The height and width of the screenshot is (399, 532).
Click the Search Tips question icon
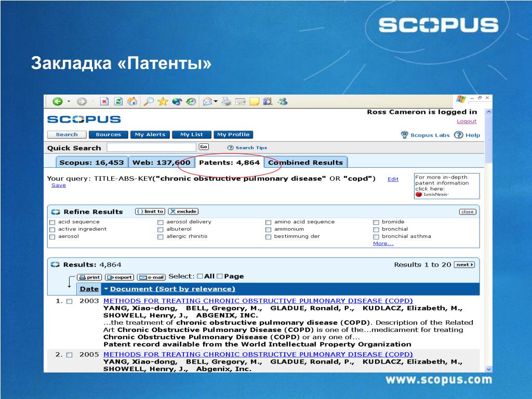pos(230,148)
